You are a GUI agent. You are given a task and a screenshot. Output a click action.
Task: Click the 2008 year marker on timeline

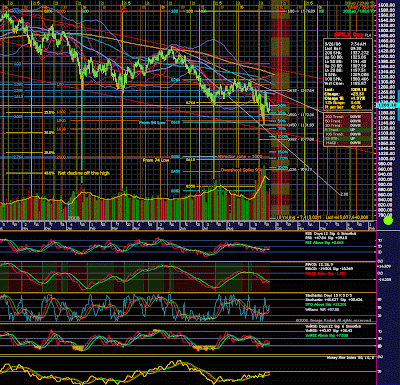pyautogui.click(x=73, y=217)
